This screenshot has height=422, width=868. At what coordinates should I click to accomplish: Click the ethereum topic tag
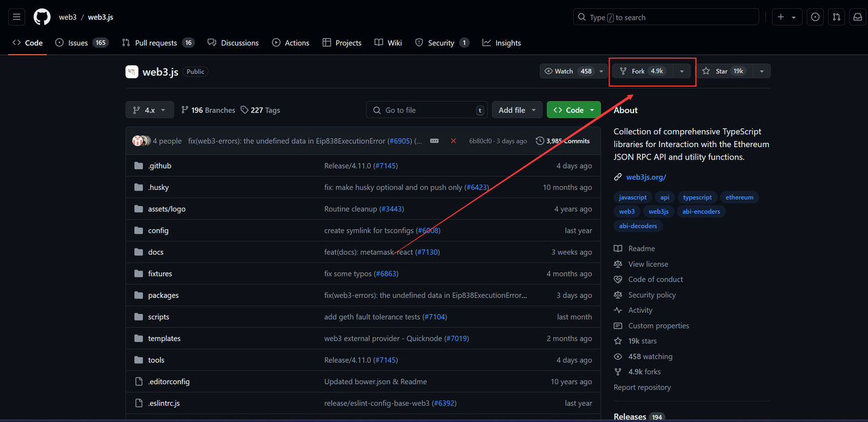[x=739, y=197]
